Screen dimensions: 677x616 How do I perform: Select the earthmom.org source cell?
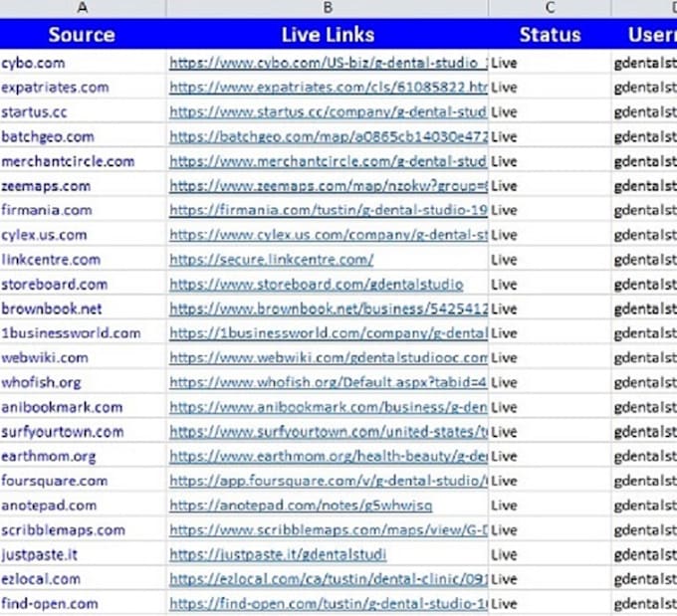click(x=83, y=457)
